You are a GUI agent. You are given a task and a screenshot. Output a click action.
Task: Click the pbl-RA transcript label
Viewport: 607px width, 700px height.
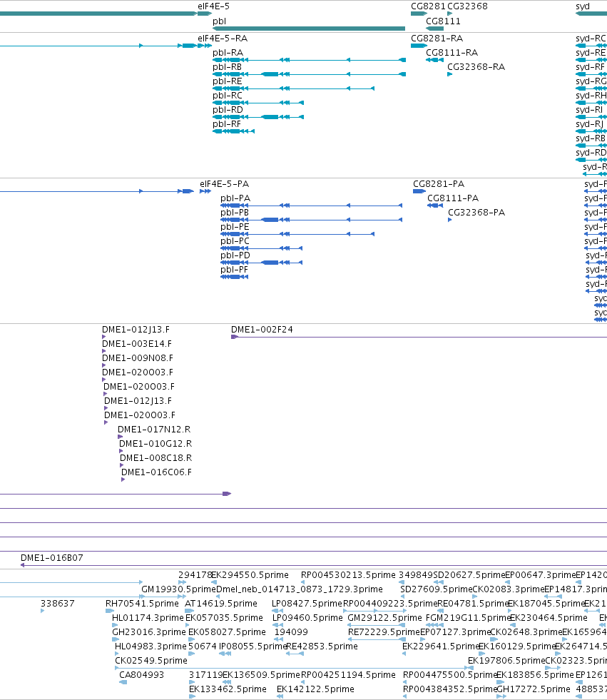[x=228, y=53]
